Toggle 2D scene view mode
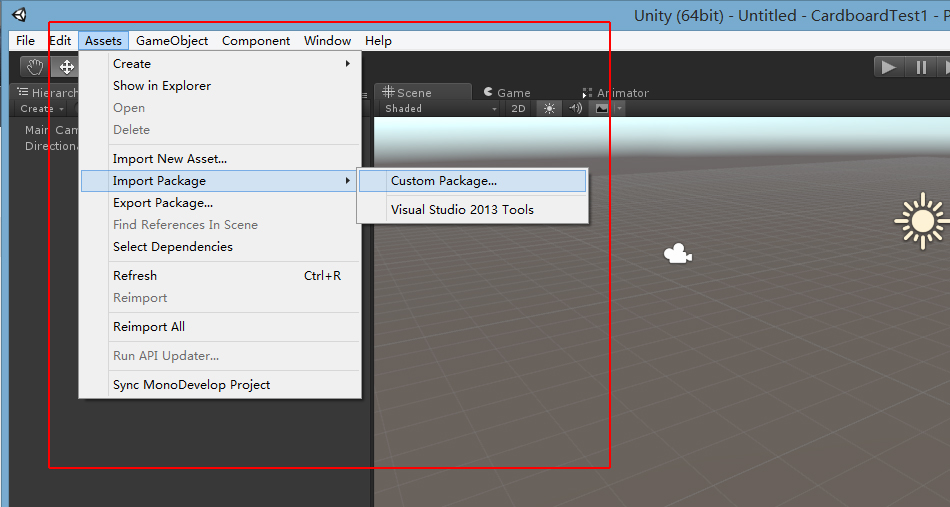The height and width of the screenshot is (507, 950). pyautogui.click(x=518, y=108)
